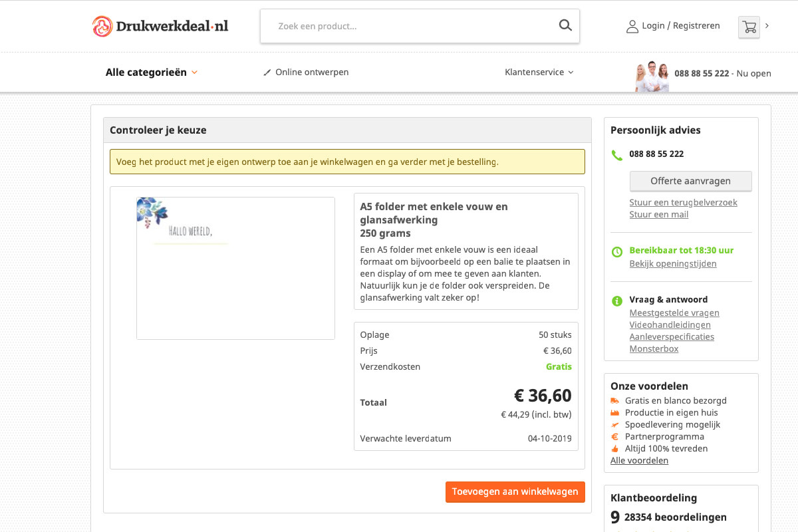
Task: Click the green phone icon in Persoonlijk advies
Action: click(616, 155)
